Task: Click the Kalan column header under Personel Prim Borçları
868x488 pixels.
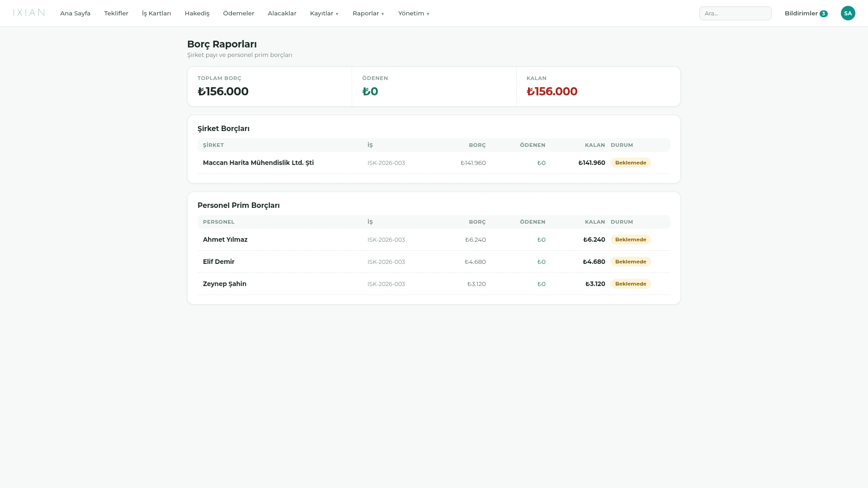Action: [595, 222]
